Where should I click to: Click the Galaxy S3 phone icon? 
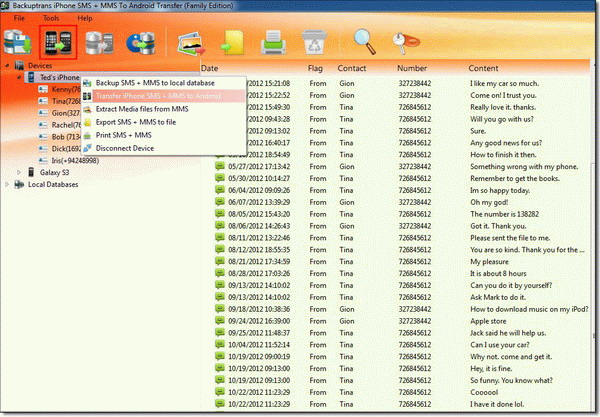31,172
